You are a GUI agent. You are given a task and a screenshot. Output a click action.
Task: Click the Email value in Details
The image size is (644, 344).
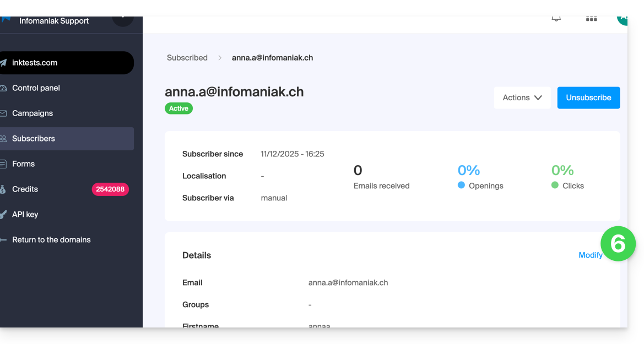(348, 282)
